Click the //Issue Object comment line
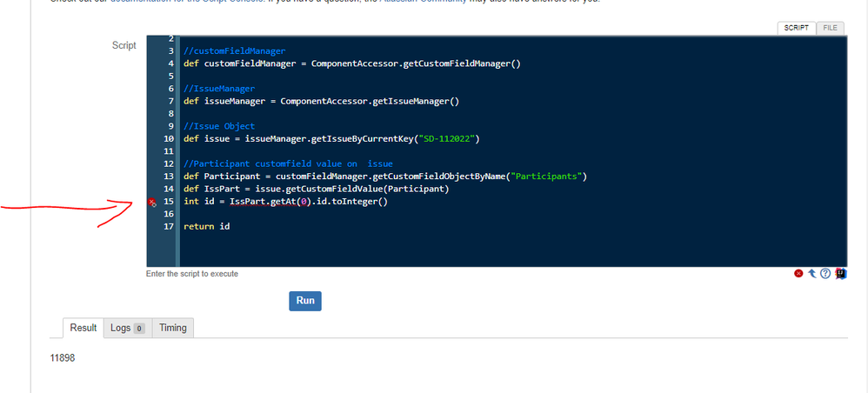 pos(219,126)
